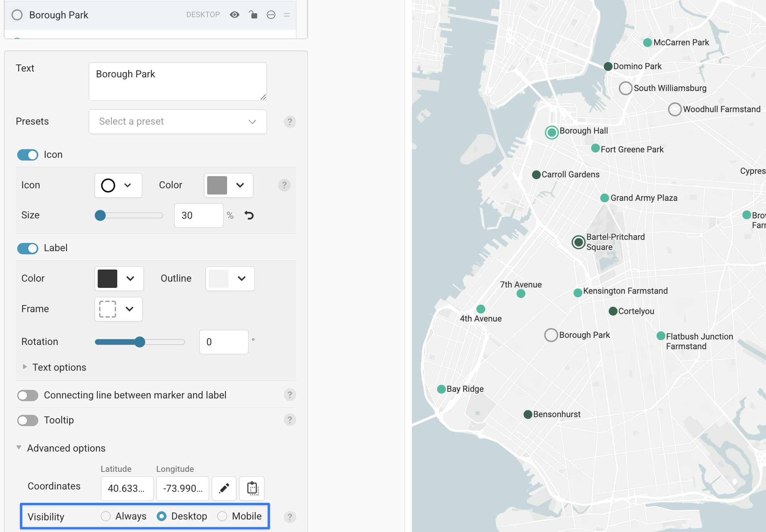Click the paste coordinates clipboard icon

click(x=252, y=488)
